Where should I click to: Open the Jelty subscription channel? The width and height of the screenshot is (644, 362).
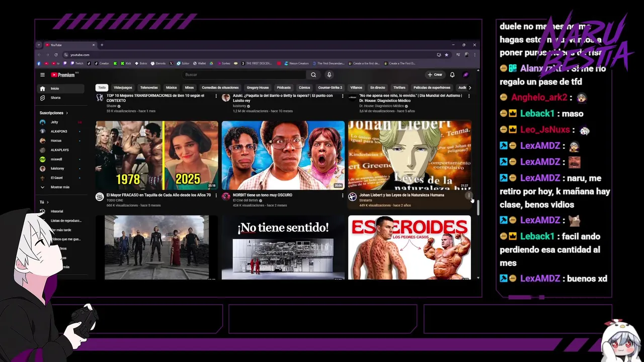(61, 122)
